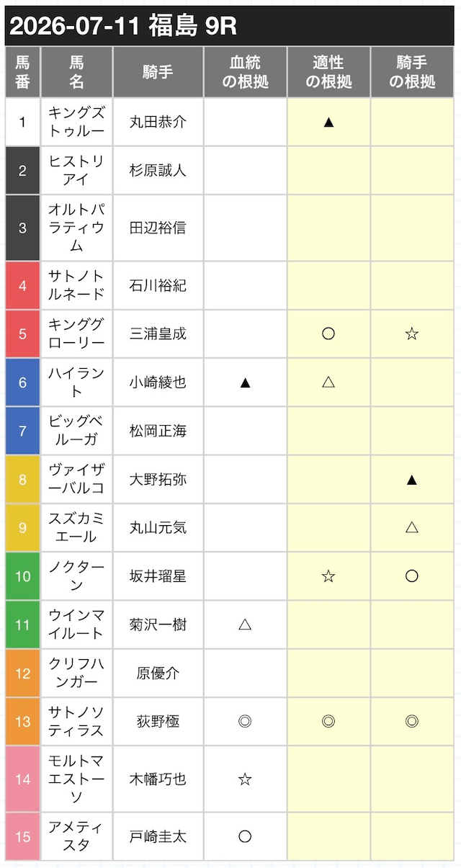Click the ○ mark in アメティスタ's 血統 cell
Screen dimensions: 461x868
[245, 836]
